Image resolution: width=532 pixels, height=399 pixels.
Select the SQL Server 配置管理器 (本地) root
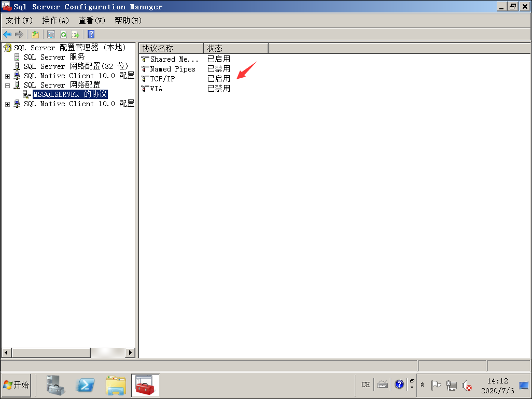69,48
